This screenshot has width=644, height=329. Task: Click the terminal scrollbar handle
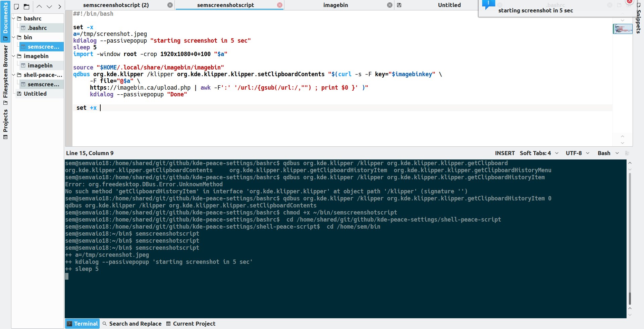(630, 298)
